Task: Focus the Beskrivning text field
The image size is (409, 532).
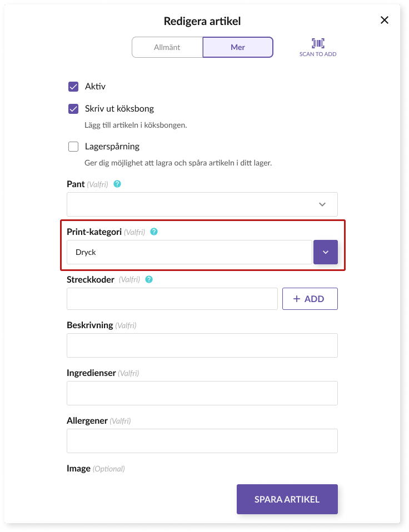Action: point(202,345)
